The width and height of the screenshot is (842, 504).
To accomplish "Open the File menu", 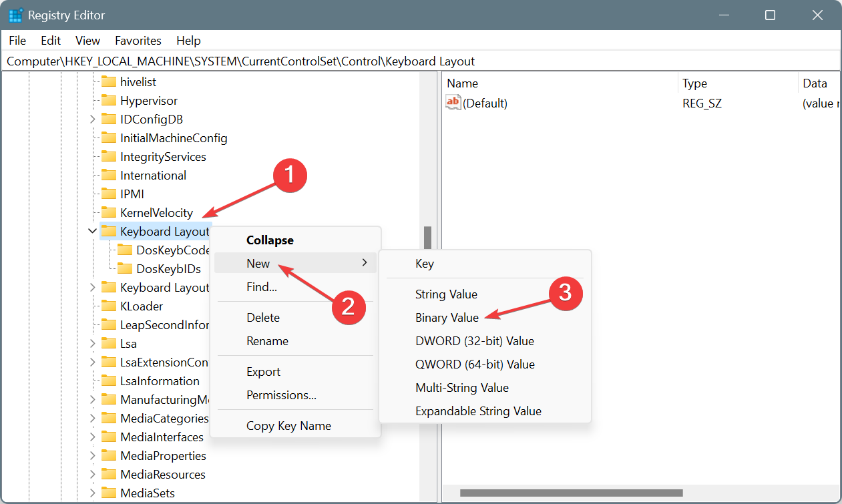I will (17, 41).
